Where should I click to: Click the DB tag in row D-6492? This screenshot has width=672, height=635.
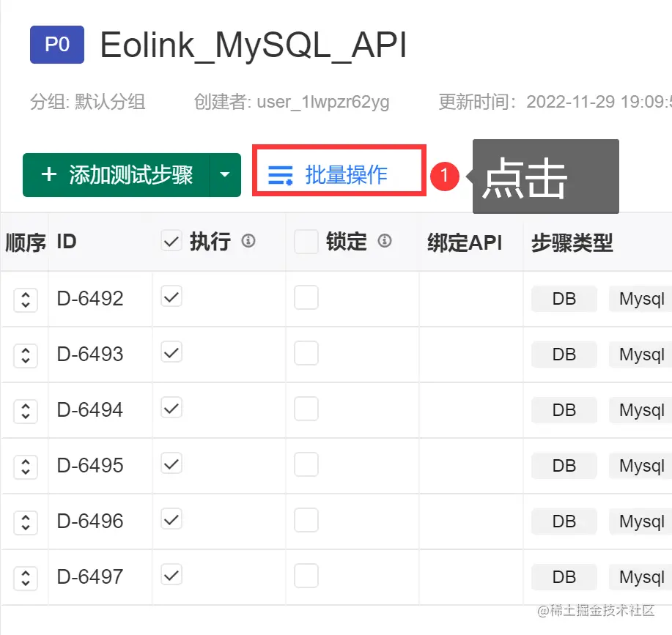[564, 299]
